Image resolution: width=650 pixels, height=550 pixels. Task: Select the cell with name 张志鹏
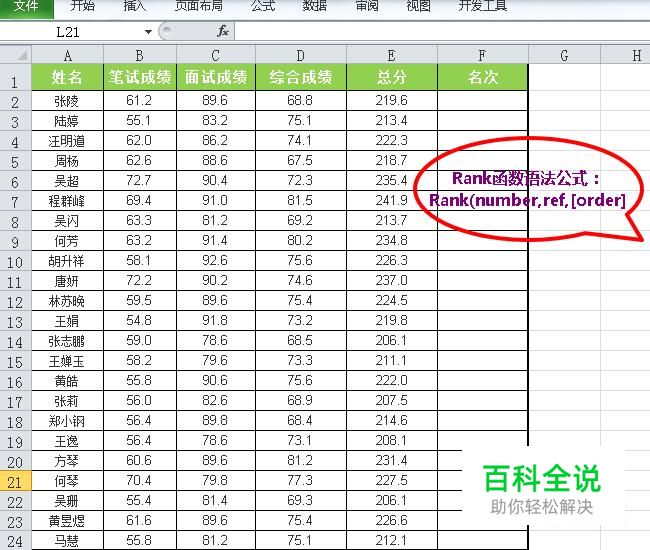coord(68,341)
